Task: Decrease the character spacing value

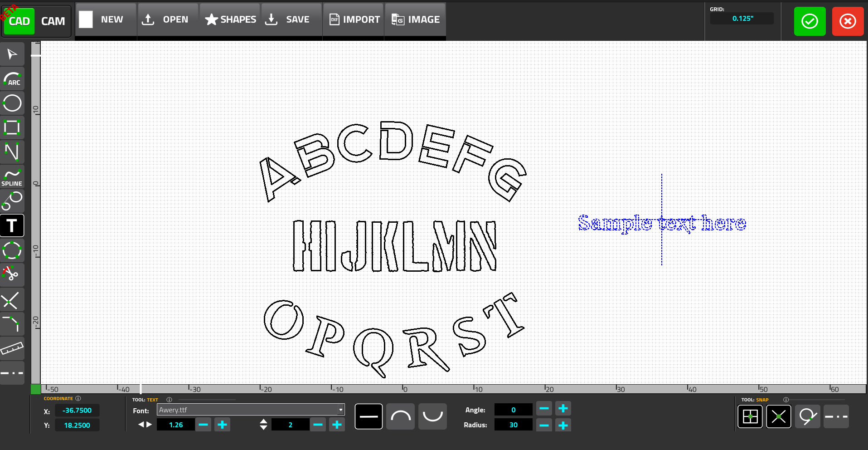Action: 203,425
